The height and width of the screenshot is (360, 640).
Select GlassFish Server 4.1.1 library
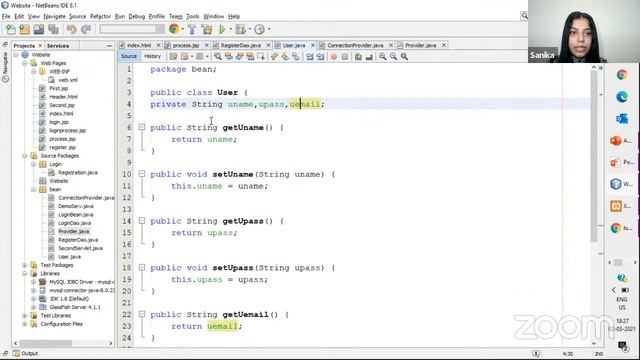(75, 307)
